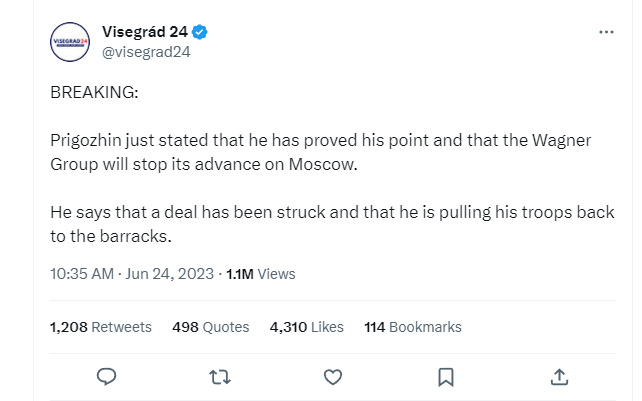642x401 pixels.
Task: Click the @visegrad24 handle
Action: tap(146, 52)
